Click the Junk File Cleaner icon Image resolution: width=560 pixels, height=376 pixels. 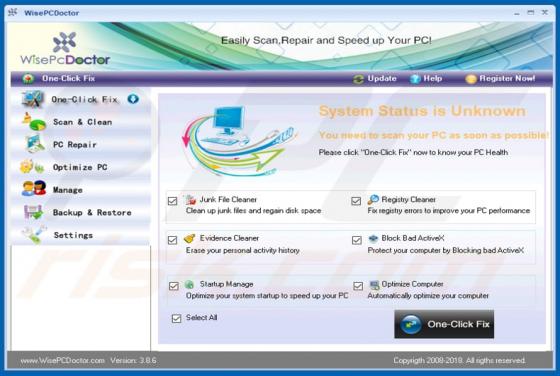pyautogui.click(x=190, y=200)
